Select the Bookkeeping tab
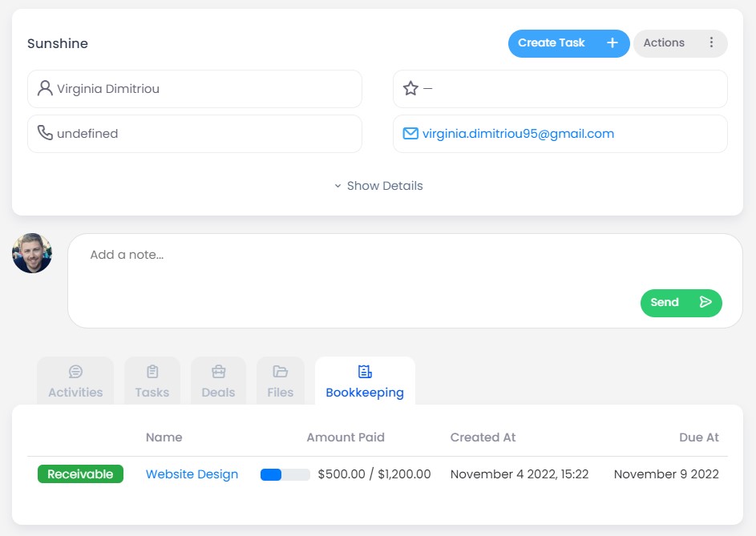Viewport: 756px width, 536px height. [365, 381]
